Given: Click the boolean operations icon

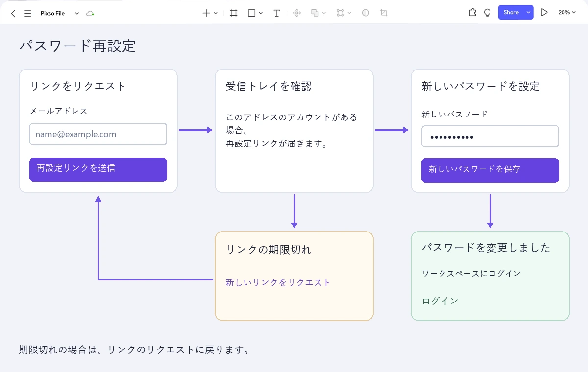Looking at the screenshot, I should point(315,13).
